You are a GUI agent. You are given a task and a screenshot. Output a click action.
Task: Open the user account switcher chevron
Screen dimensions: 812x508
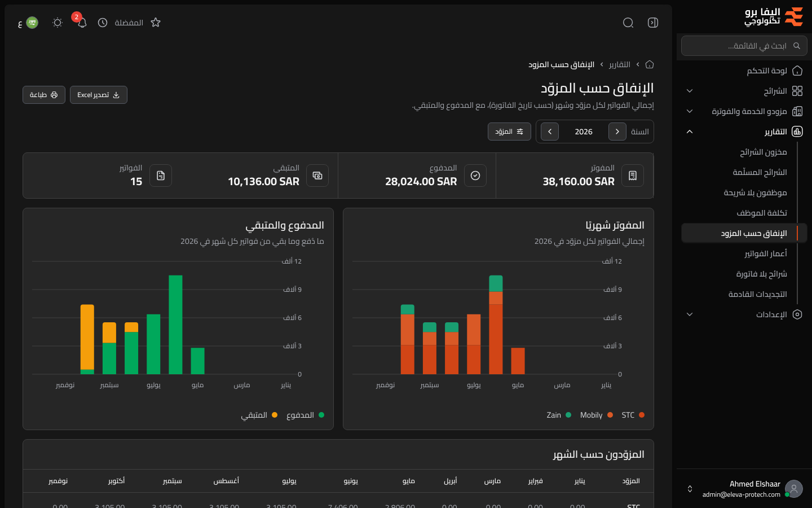(690, 489)
